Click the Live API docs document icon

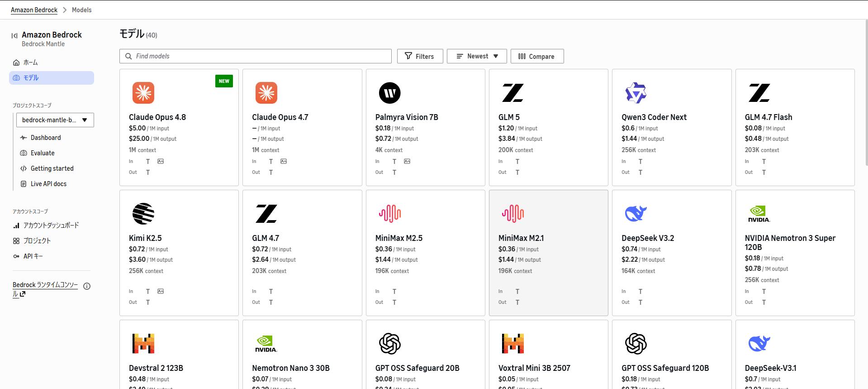coord(24,184)
